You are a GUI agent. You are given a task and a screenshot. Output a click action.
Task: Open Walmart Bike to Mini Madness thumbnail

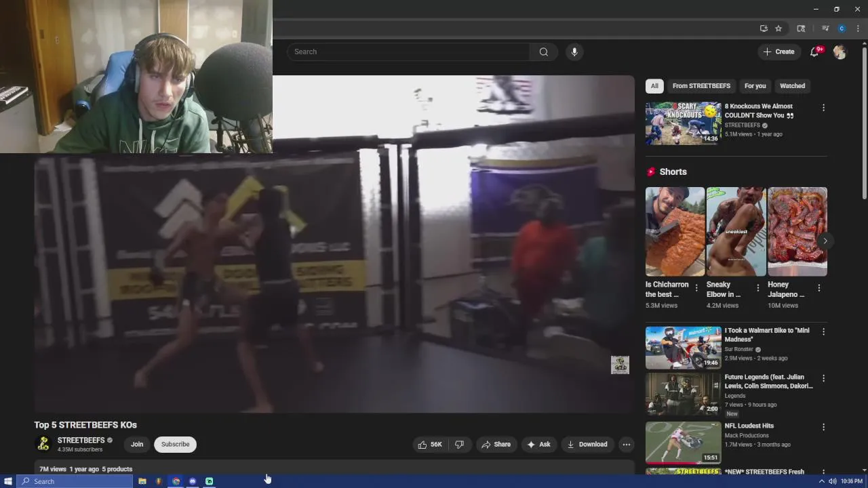click(683, 348)
